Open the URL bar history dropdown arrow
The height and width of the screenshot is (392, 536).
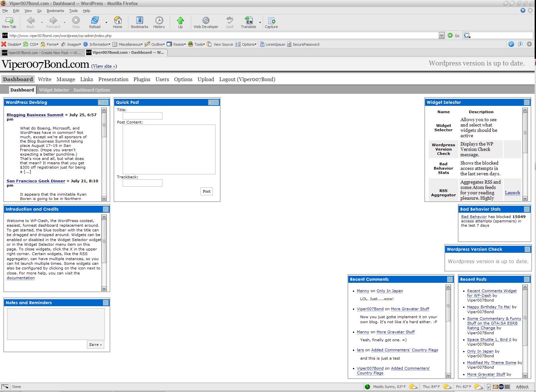pyautogui.click(x=441, y=35)
